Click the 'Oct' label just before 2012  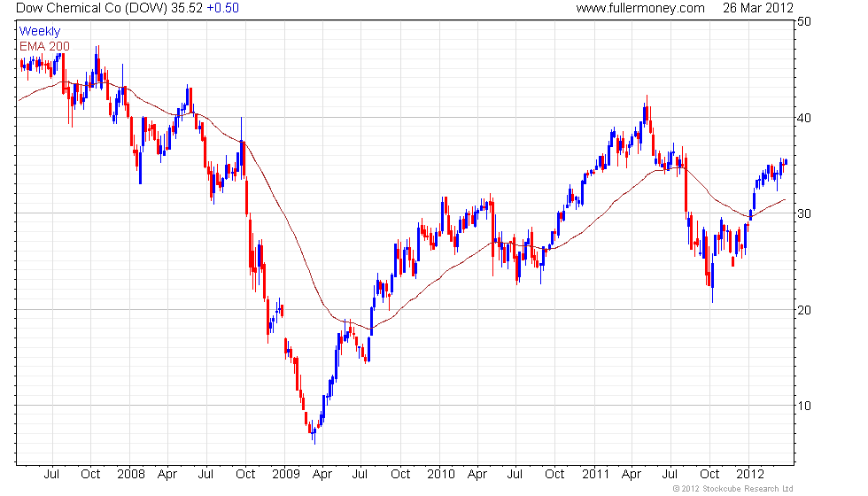709,475
